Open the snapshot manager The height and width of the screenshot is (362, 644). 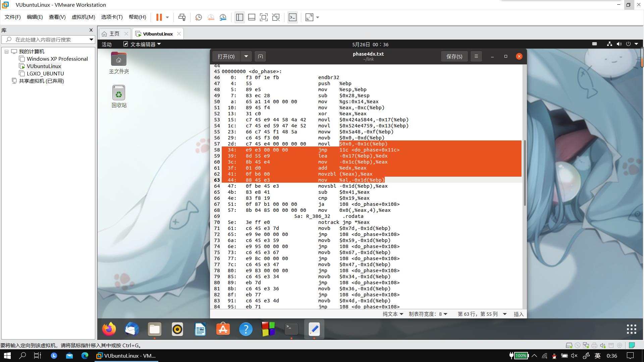click(x=223, y=17)
